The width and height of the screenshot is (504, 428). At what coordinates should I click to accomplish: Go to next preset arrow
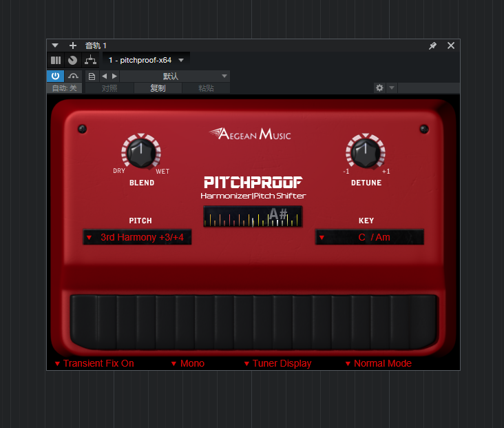click(114, 77)
